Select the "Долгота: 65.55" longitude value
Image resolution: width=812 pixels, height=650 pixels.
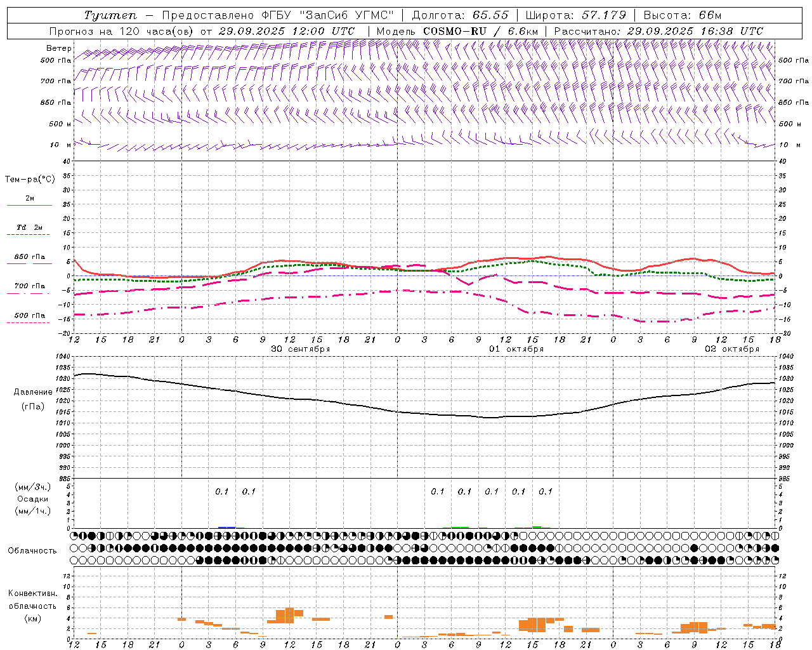coord(461,15)
